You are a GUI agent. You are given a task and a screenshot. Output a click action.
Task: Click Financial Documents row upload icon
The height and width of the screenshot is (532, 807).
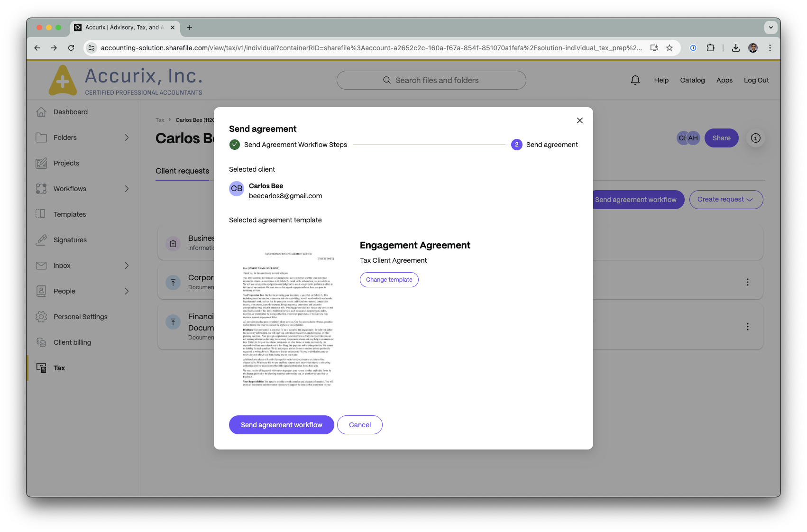(x=173, y=322)
